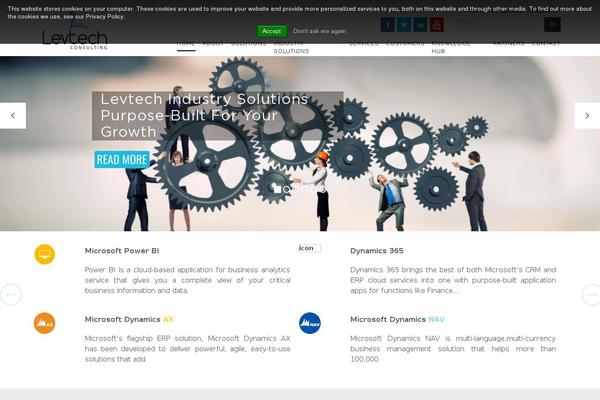Click the orange Dynamics AX icon
This screenshot has height=400, width=600.
pos(44,323)
